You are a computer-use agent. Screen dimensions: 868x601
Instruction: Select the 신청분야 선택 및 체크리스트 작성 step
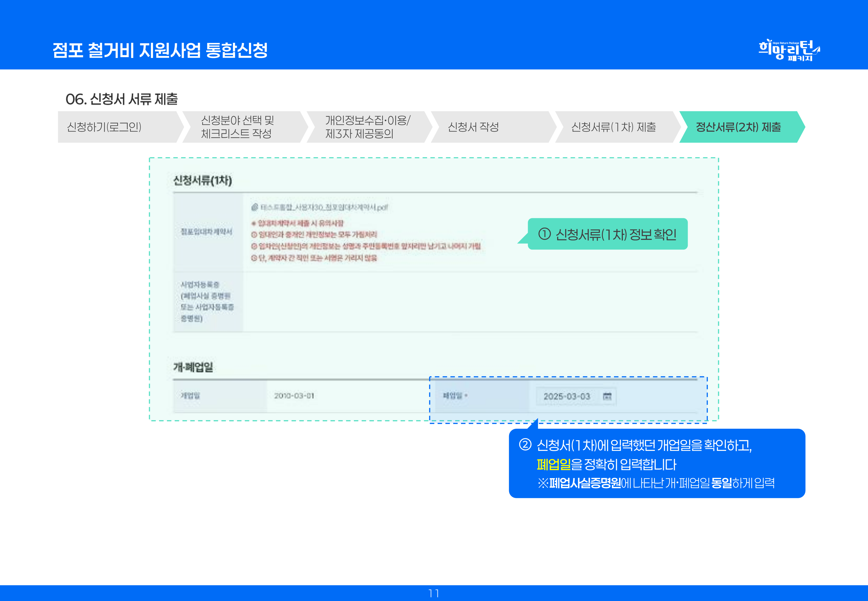coord(237,127)
